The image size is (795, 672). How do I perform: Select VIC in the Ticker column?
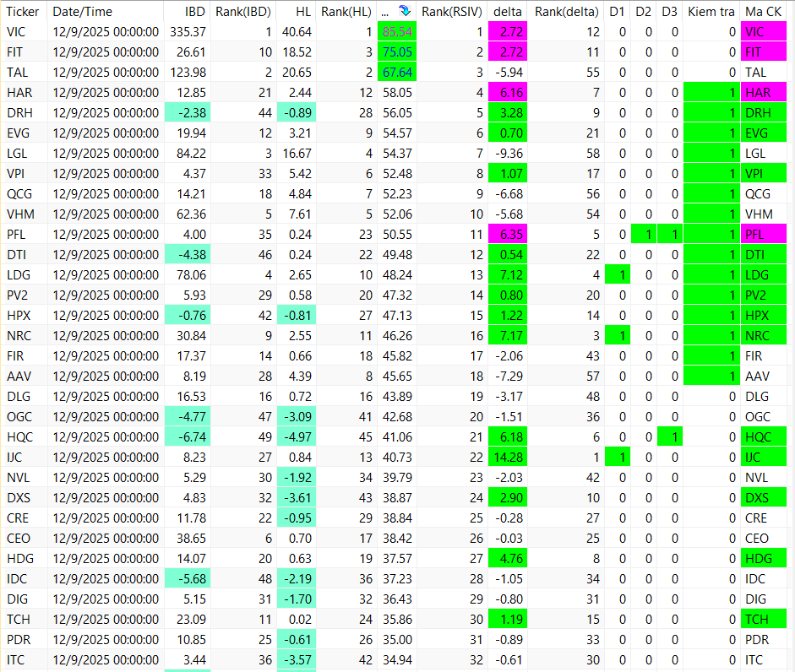16,32
